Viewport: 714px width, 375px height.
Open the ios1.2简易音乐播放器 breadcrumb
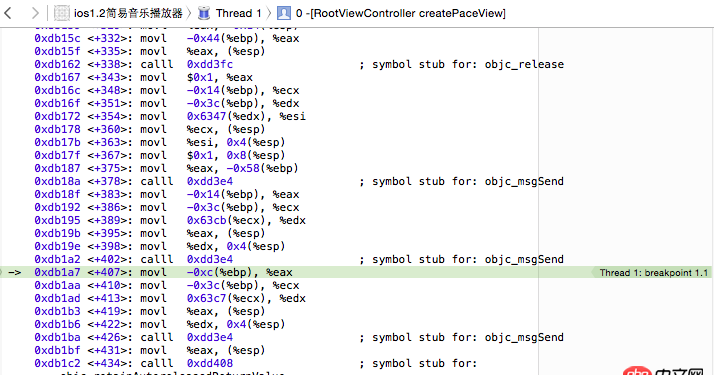(128, 13)
